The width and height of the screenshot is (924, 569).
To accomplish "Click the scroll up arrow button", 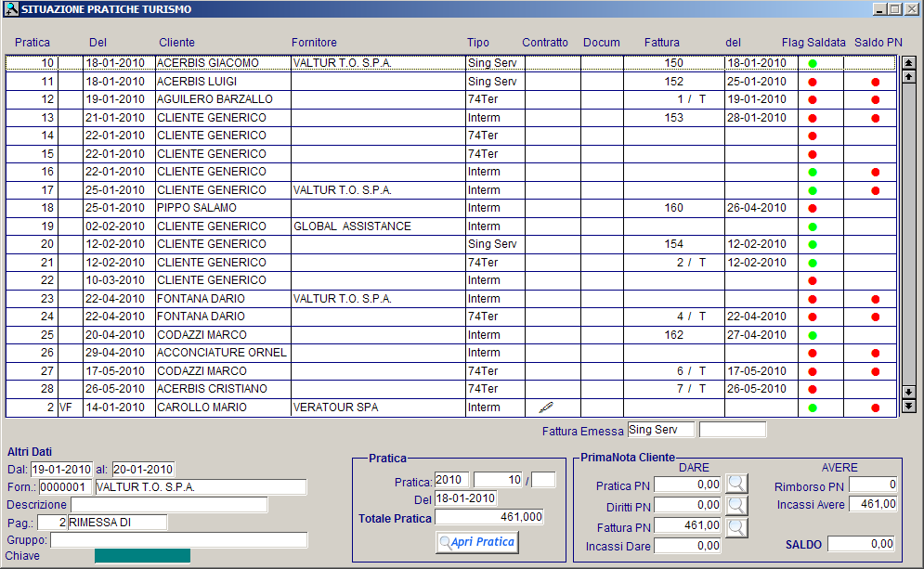I will click(909, 76).
